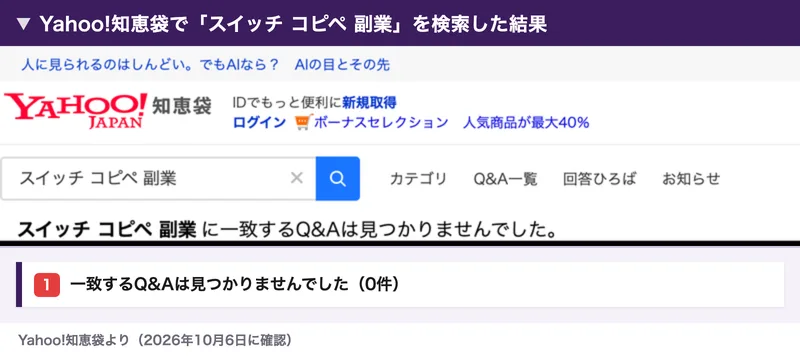
Task: Open the お知らせ menu
Action: (691, 179)
